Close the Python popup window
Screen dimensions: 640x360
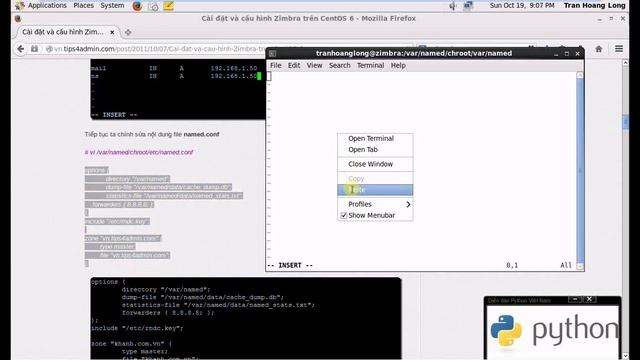click(589, 299)
